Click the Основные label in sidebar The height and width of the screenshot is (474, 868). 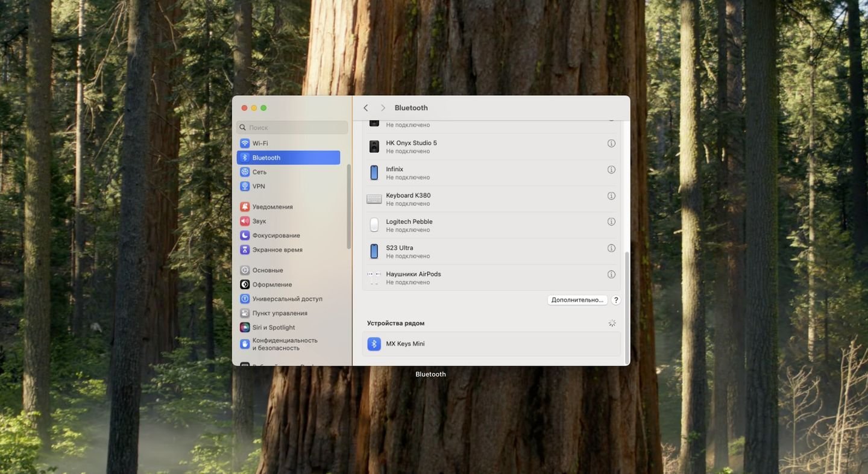point(268,270)
